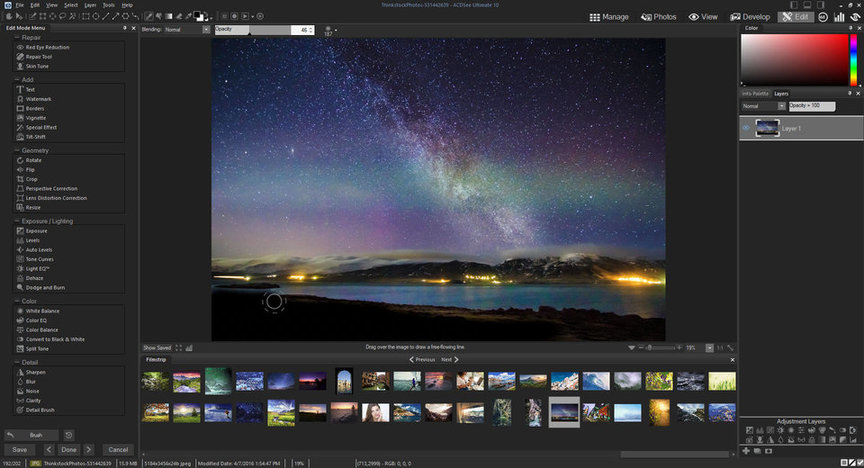
Task: Open the Sharpen tool under Detail
Action: coord(34,372)
